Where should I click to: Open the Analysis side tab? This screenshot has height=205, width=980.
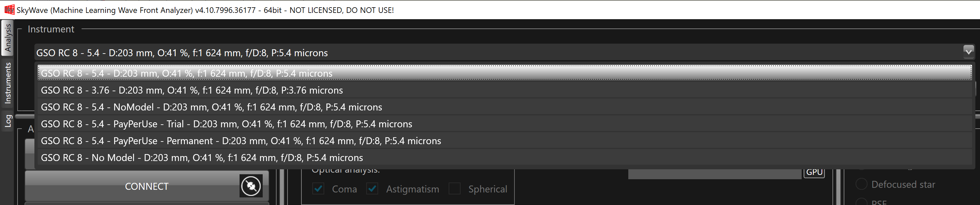click(x=8, y=38)
